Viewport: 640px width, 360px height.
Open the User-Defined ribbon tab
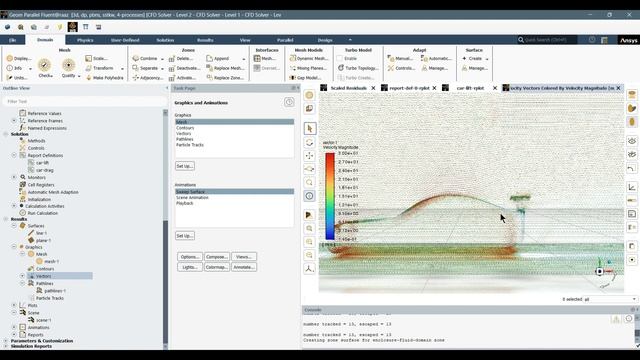[x=125, y=40]
